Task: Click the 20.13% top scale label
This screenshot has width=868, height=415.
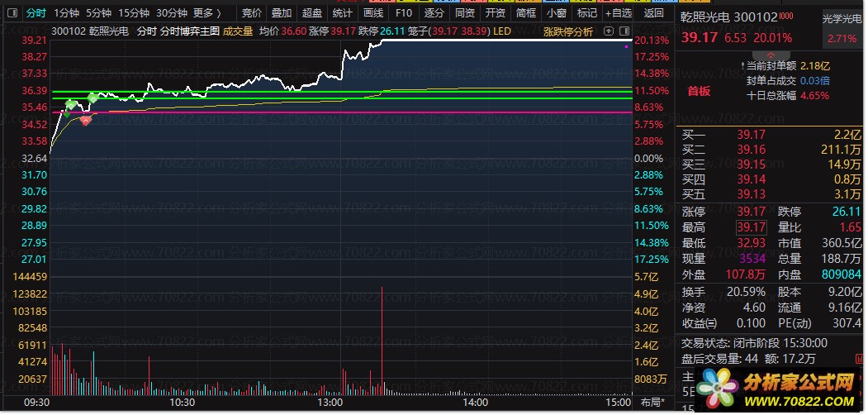Action: (652, 41)
